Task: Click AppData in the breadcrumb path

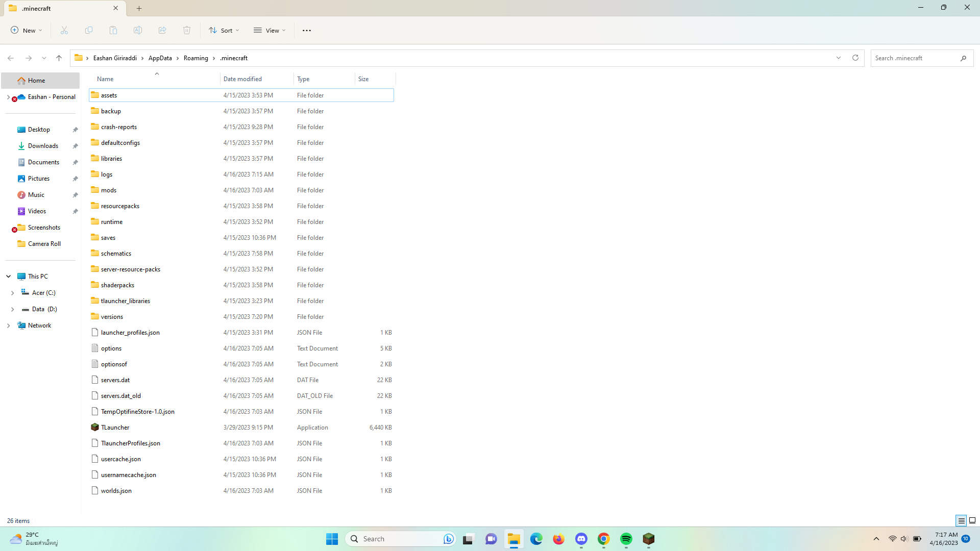Action: [x=160, y=58]
